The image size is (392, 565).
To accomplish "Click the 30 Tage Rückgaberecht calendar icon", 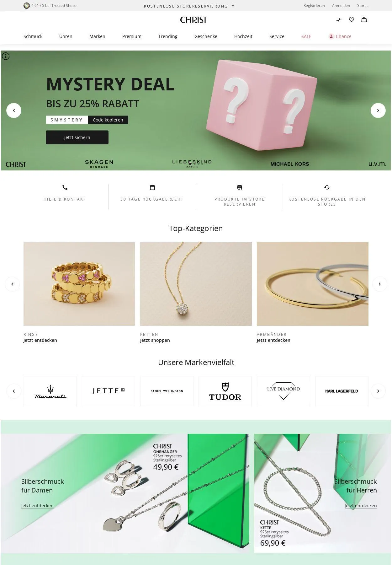I will [x=152, y=187].
